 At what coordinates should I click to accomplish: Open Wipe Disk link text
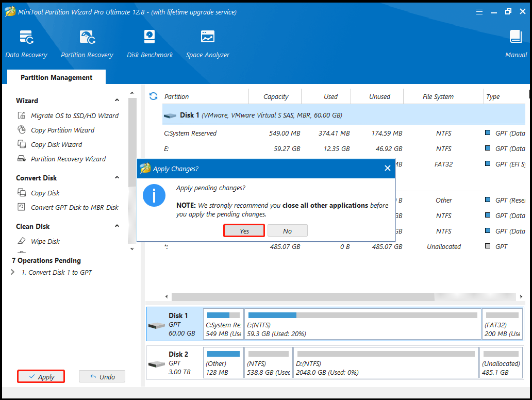(45, 241)
